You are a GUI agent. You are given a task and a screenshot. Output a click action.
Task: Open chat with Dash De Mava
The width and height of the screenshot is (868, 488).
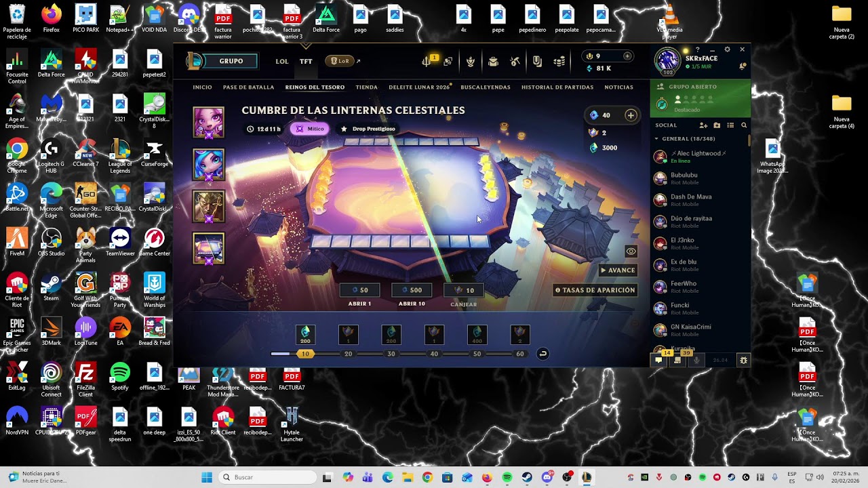pyautogui.click(x=699, y=200)
